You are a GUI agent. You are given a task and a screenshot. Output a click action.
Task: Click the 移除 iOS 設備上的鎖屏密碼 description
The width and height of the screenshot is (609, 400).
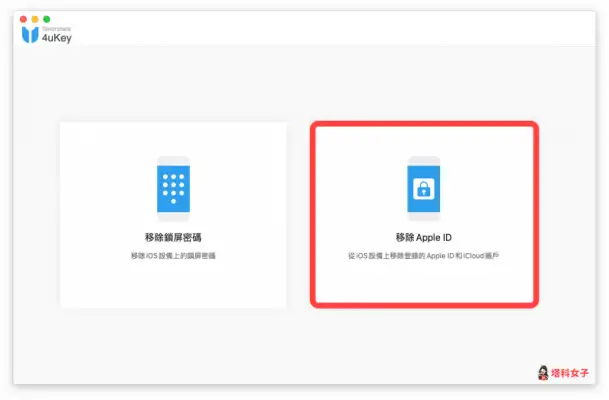(x=173, y=256)
